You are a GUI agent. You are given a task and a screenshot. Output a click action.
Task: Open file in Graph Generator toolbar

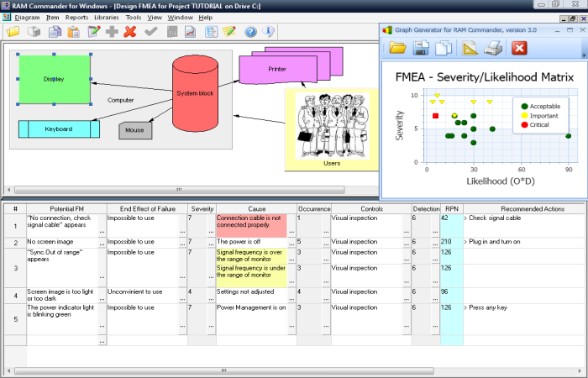398,48
